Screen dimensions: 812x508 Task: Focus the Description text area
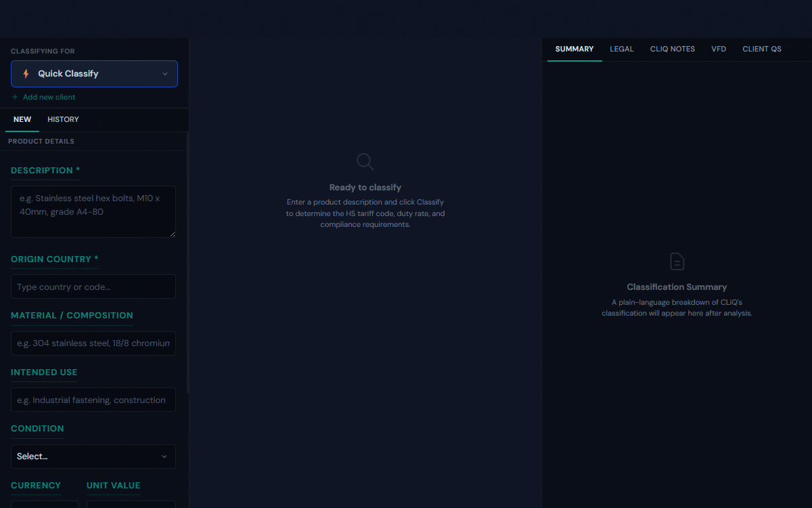(x=93, y=211)
